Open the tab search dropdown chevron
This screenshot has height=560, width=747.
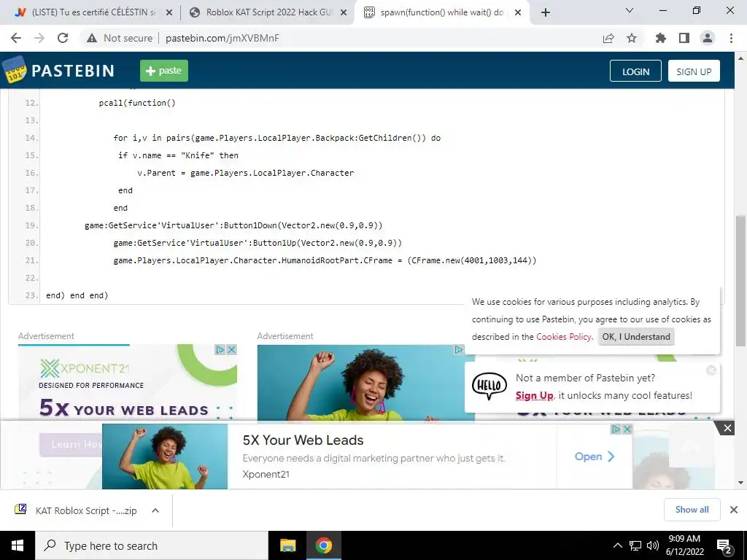(630, 10)
